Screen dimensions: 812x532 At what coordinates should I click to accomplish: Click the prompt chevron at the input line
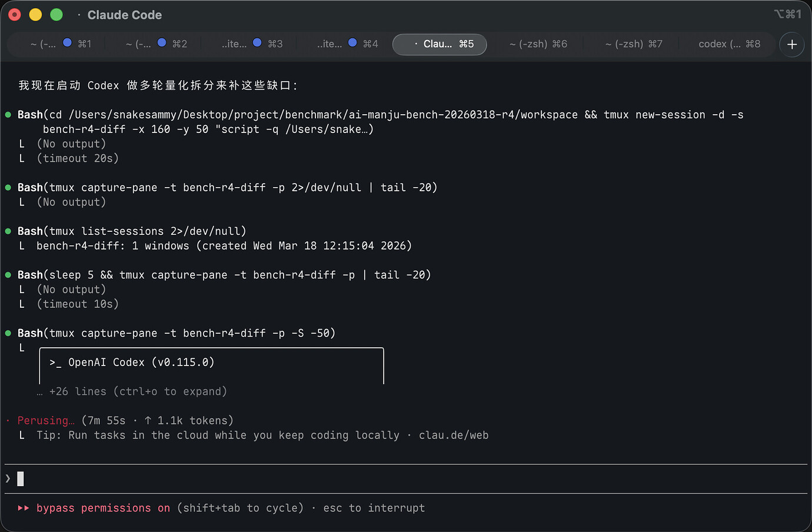coord(8,478)
